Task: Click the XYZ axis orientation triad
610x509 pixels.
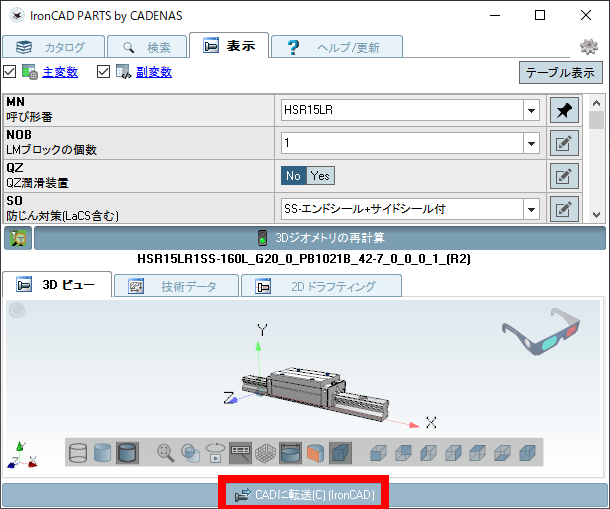Action: (x=22, y=455)
